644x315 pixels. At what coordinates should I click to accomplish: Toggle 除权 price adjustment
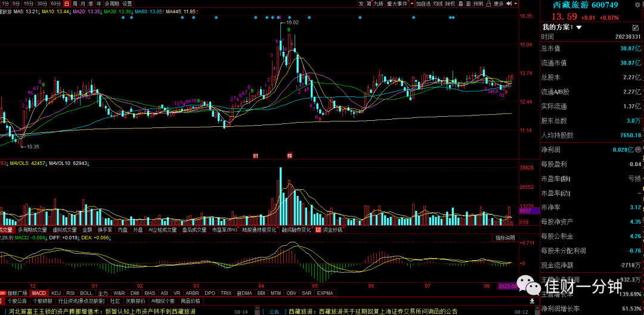(x=450, y=4)
